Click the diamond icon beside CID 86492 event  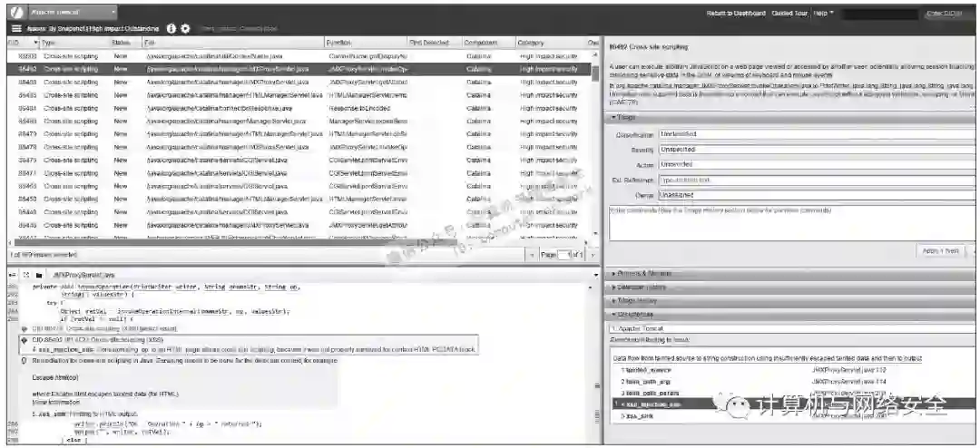coord(24,340)
